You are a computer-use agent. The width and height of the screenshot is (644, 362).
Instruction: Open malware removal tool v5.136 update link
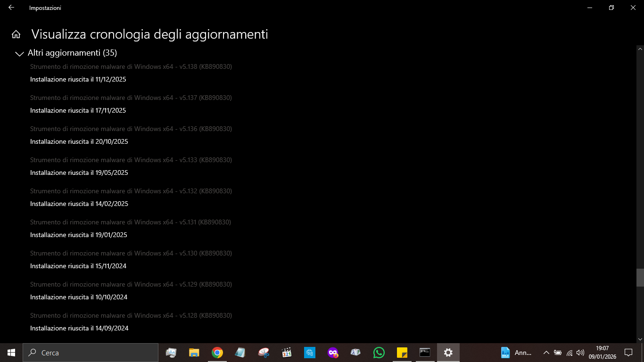click(131, 129)
